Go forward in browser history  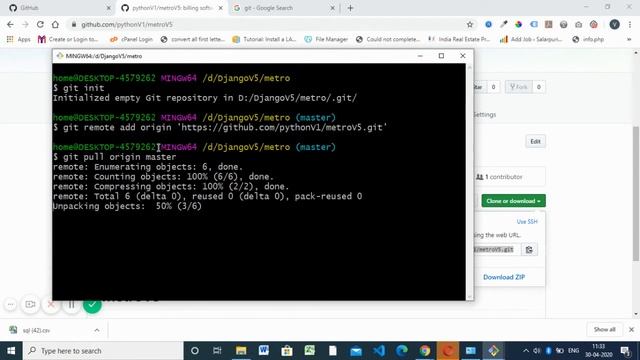point(25,24)
